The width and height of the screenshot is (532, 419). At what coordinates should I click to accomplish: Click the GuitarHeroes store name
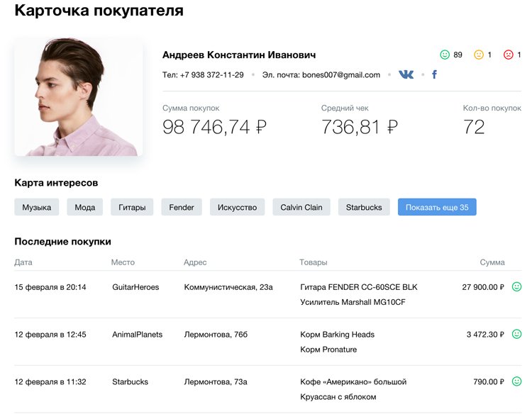[x=135, y=287]
